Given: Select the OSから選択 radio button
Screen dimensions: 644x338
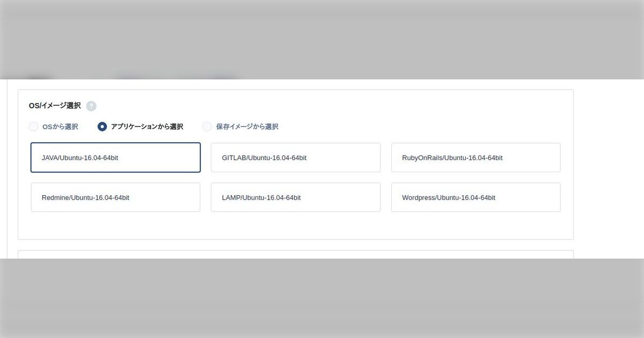Looking at the screenshot, I should (x=33, y=127).
